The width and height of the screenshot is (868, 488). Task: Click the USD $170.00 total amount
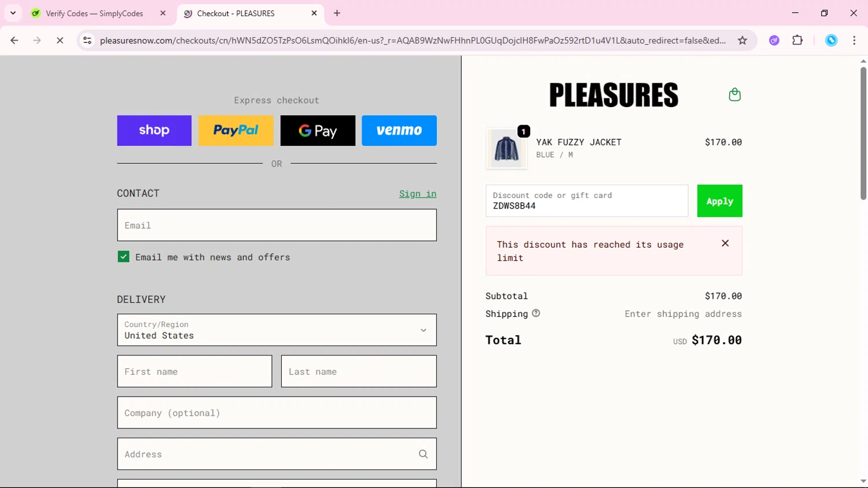click(707, 340)
